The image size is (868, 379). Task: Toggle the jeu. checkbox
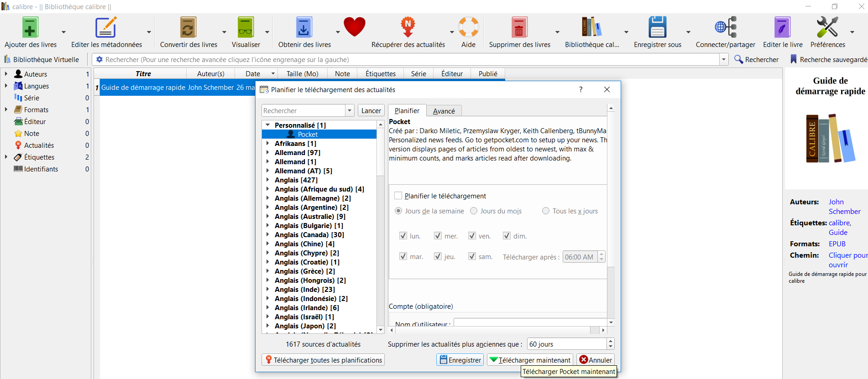[x=438, y=256]
